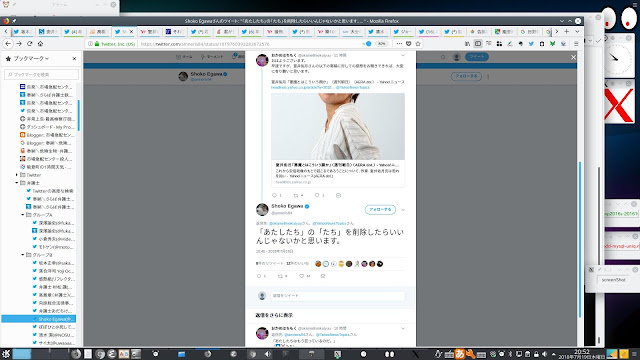Click the Twitter bird extension icon in toolbar

coord(531,44)
